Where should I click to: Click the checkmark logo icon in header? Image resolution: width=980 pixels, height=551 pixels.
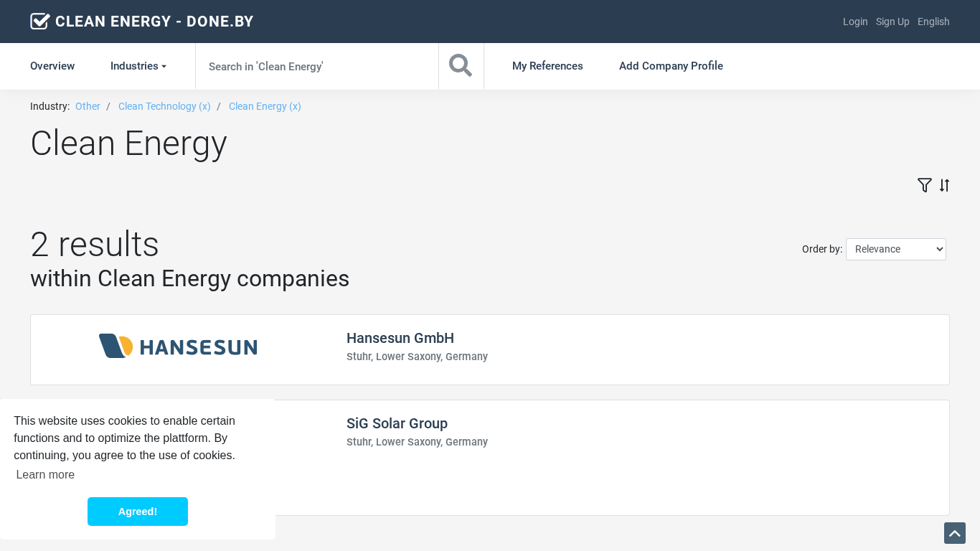(x=40, y=22)
